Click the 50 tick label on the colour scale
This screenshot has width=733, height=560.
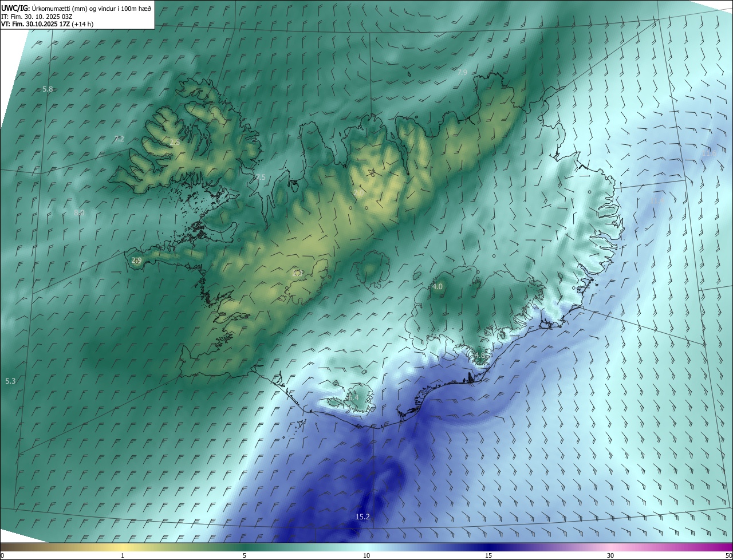pyautogui.click(x=728, y=556)
